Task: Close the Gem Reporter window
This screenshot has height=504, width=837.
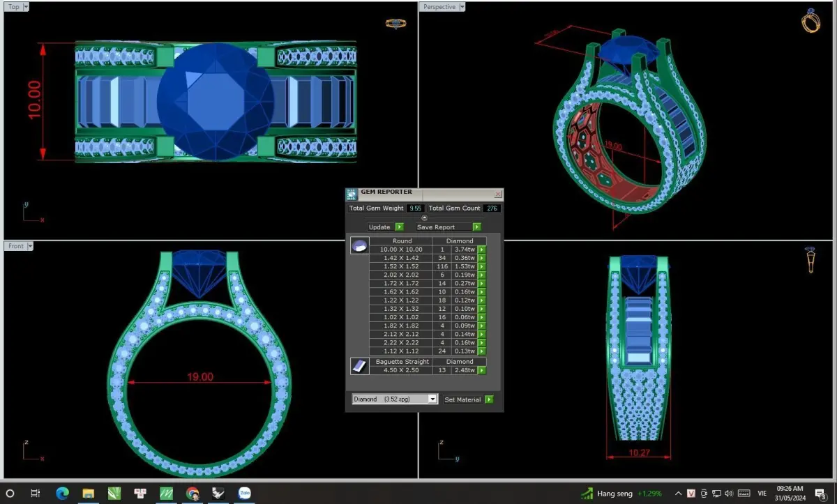Action: tap(498, 194)
